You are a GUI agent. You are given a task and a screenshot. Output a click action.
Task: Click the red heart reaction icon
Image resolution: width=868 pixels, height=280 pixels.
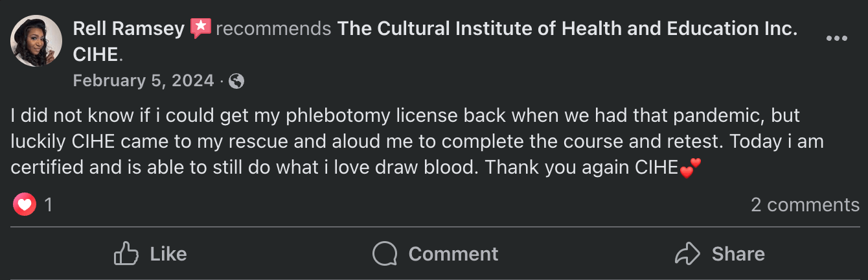click(25, 205)
